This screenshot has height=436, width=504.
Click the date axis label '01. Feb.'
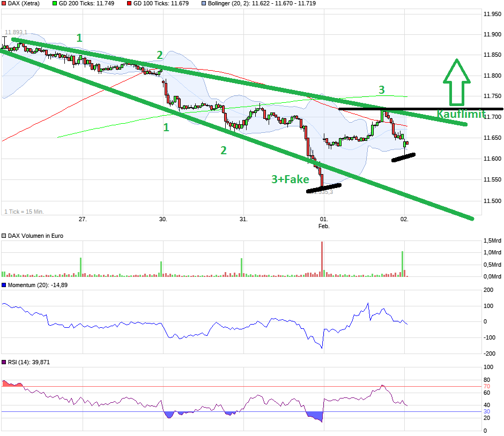click(x=324, y=222)
